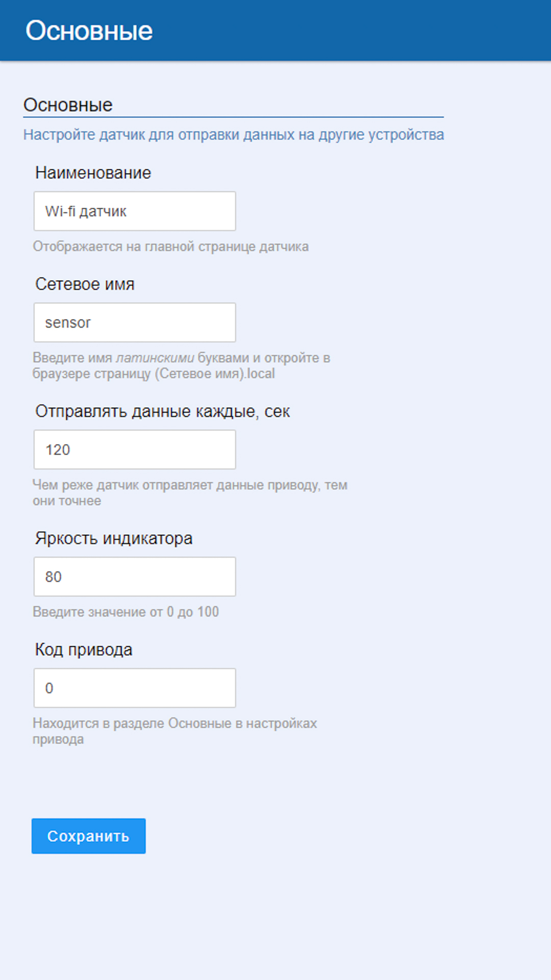Click hint Отображается на главной странице датчика
551x980 pixels.
click(170, 247)
